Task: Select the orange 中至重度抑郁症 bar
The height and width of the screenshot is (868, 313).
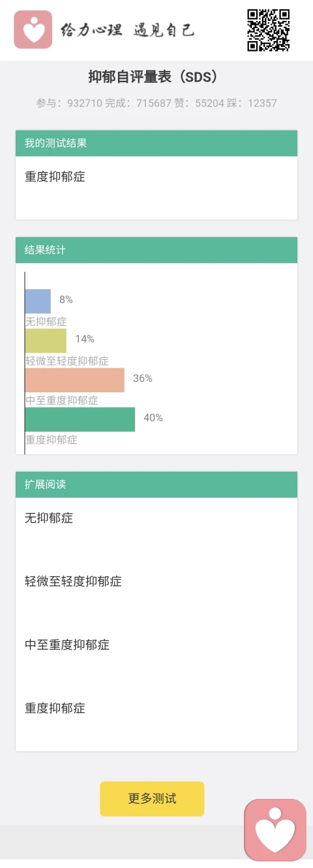Action: click(74, 380)
